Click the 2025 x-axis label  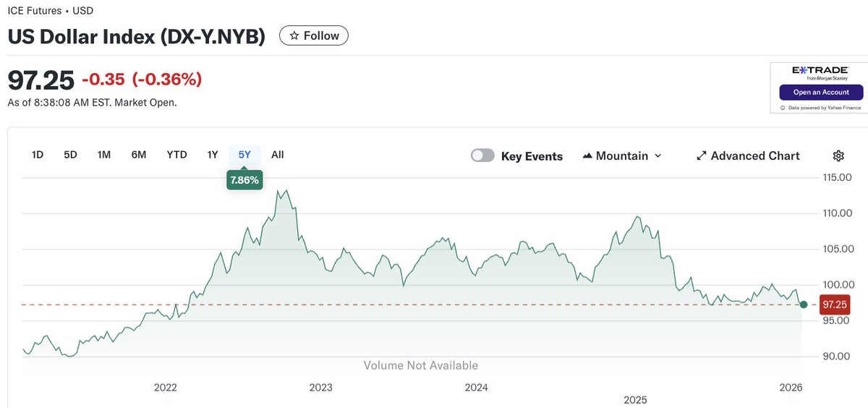click(636, 399)
